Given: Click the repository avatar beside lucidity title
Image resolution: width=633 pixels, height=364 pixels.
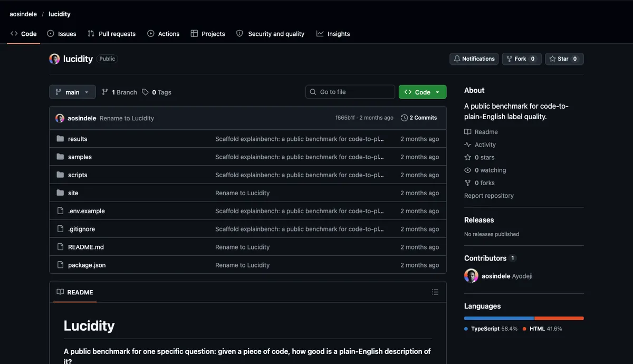Looking at the screenshot, I should point(54,59).
